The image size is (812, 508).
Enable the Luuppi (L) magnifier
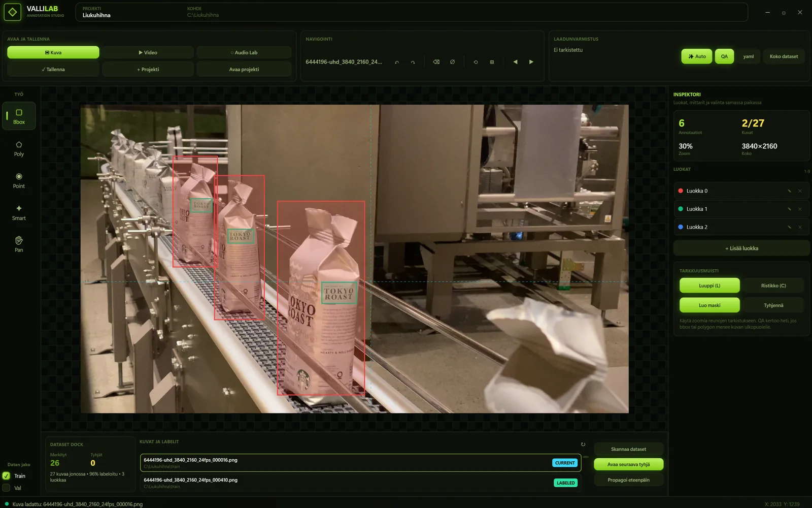(709, 285)
